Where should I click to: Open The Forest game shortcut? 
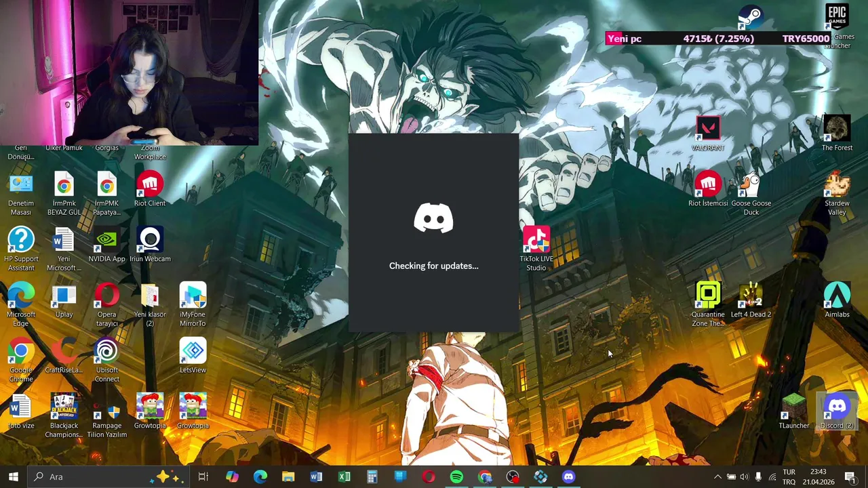(x=837, y=134)
